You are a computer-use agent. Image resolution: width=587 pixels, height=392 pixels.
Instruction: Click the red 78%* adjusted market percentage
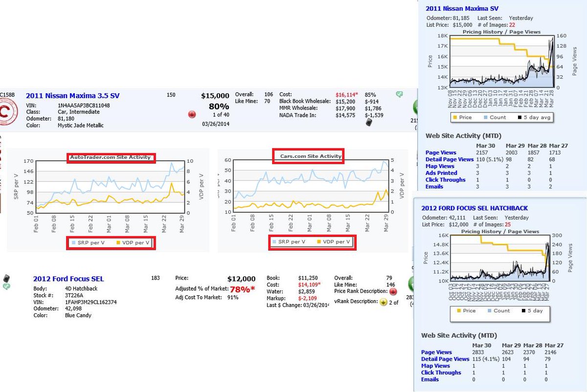[243, 289]
